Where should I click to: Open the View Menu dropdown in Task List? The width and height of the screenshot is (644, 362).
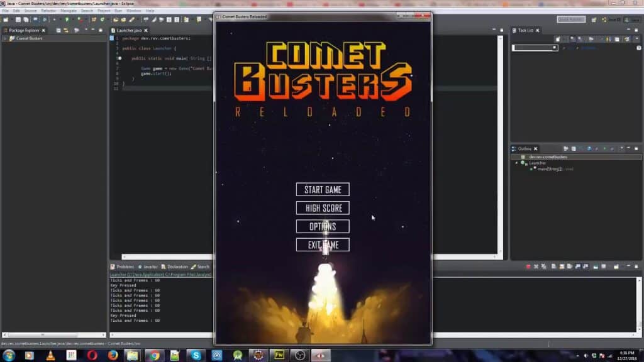coord(636,38)
